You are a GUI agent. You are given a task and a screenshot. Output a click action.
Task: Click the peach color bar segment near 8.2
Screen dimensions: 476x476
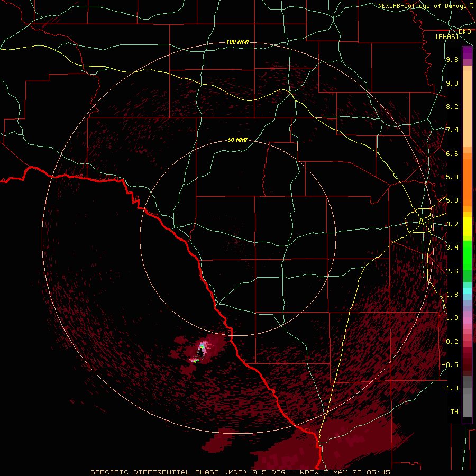pyautogui.click(x=467, y=108)
